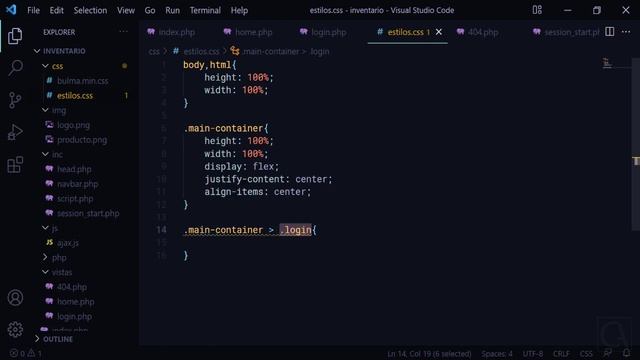Open the Selection menu

click(x=90, y=10)
